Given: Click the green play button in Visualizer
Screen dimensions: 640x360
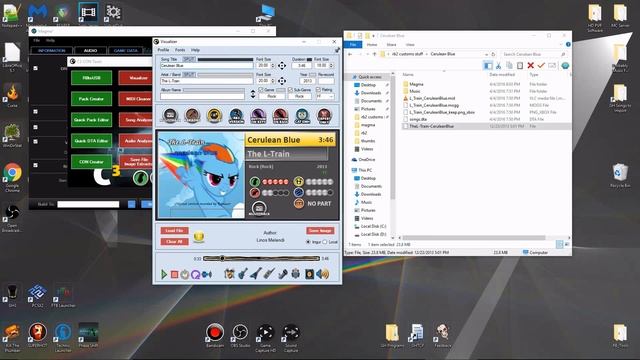Looking at the screenshot, I should tap(164, 274).
